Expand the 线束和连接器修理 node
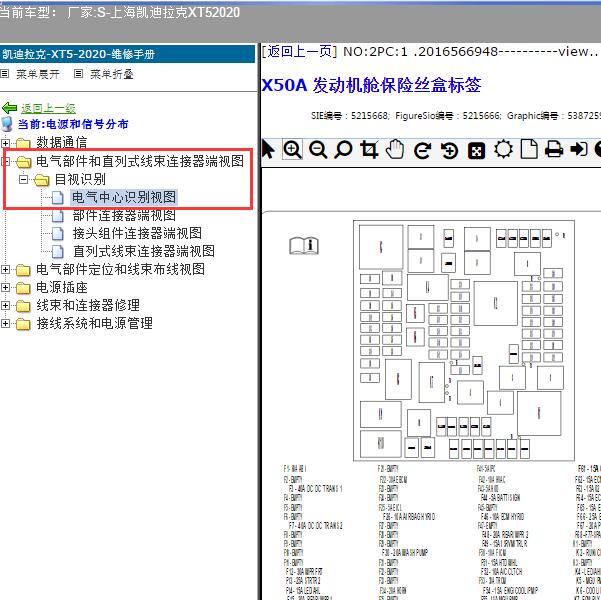Viewport: 601px width, 600px height. coord(5,306)
